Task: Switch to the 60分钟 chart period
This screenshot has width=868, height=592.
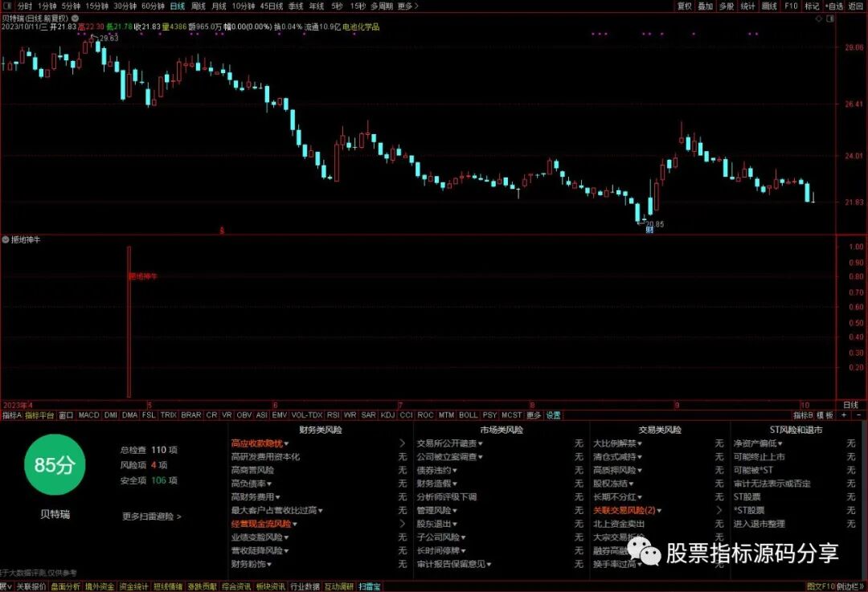Action: pyautogui.click(x=153, y=6)
